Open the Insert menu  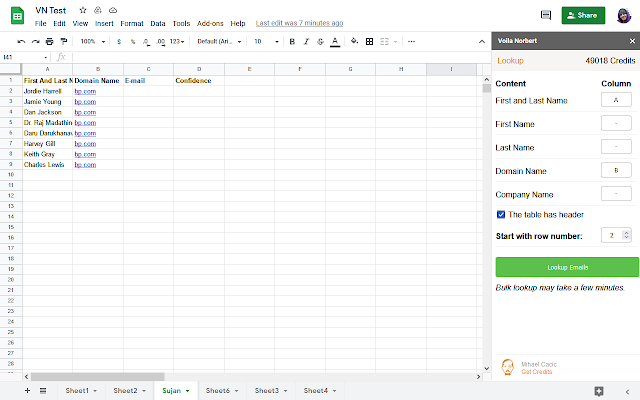pos(104,23)
